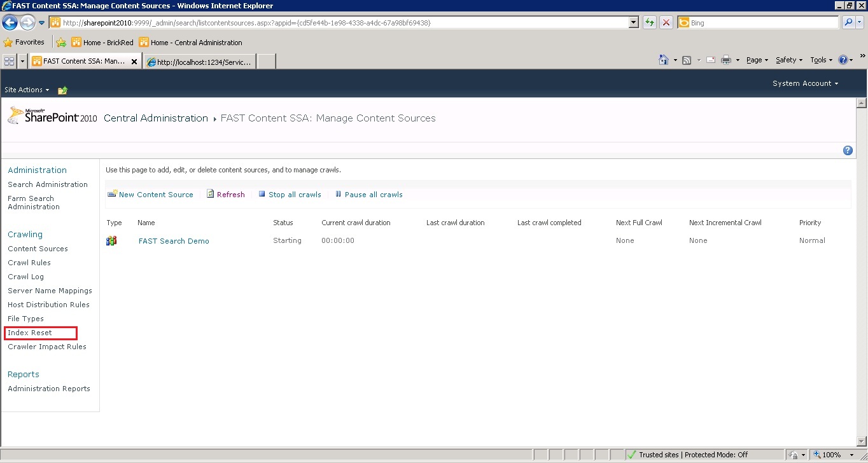Screen dimensions: 868x463
Task: Click Pause all crawls
Action: pyautogui.click(x=368, y=195)
